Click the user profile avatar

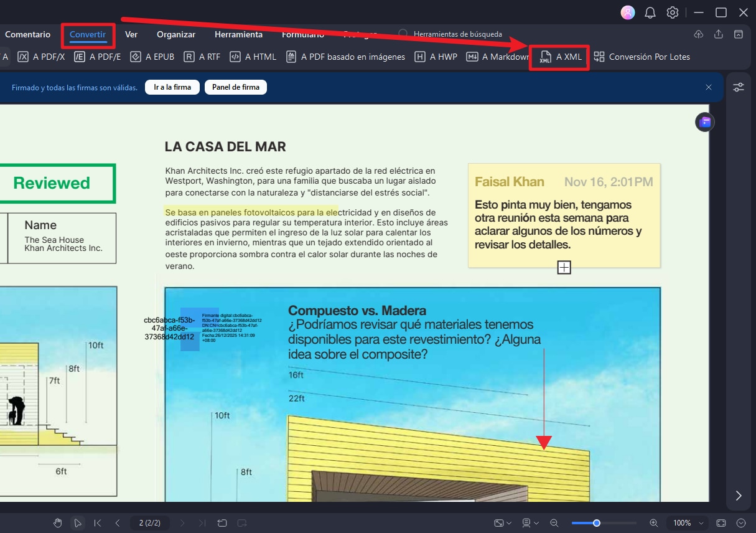pyautogui.click(x=628, y=12)
